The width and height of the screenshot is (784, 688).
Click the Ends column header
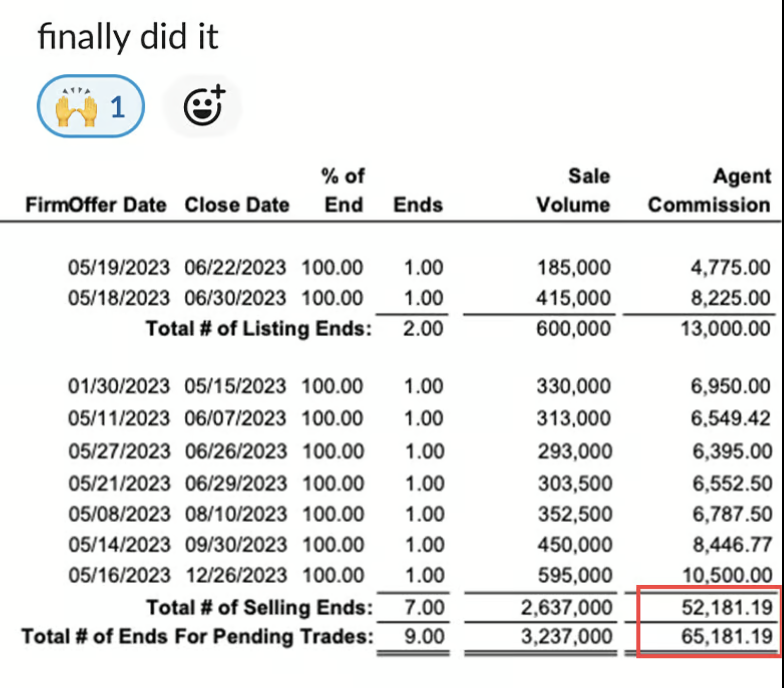tap(418, 205)
